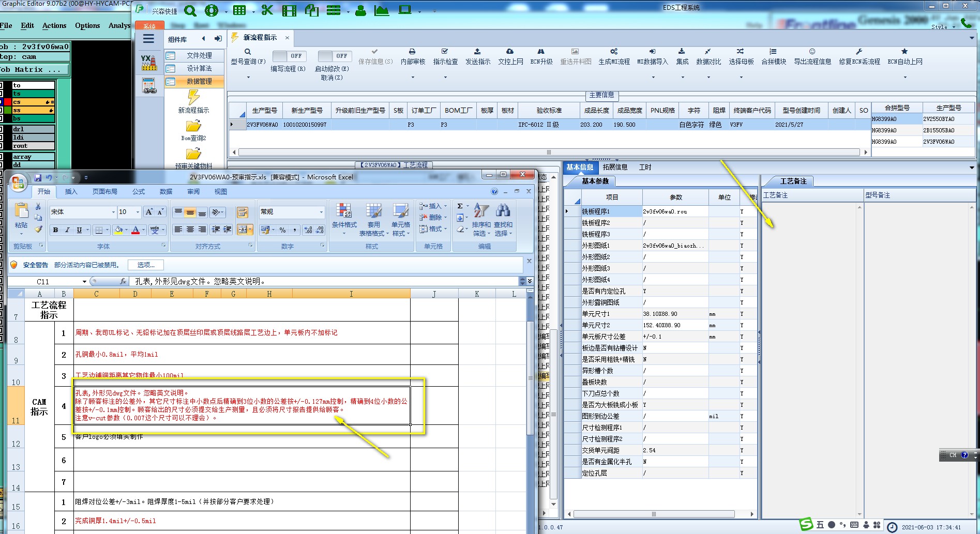
Task: Open the 新流程指示 lightning component
Action: point(193,102)
